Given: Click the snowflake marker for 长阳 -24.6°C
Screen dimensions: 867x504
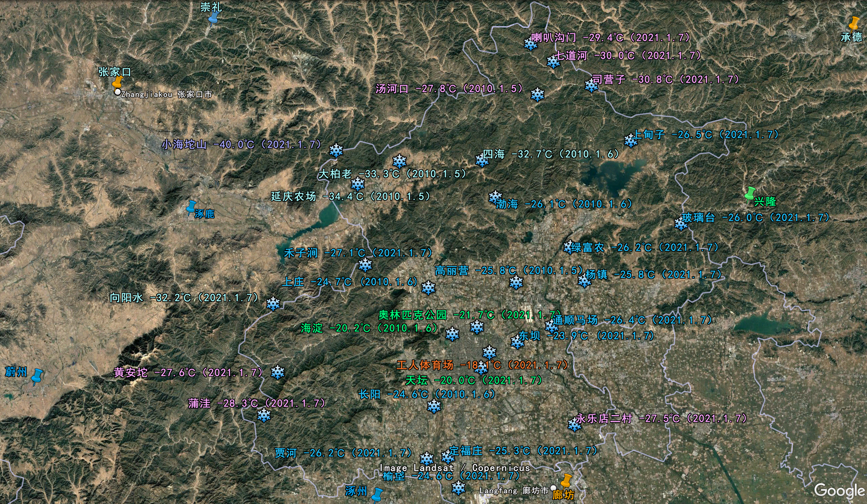Looking at the screenshot, I should click(x=434, y=406).
